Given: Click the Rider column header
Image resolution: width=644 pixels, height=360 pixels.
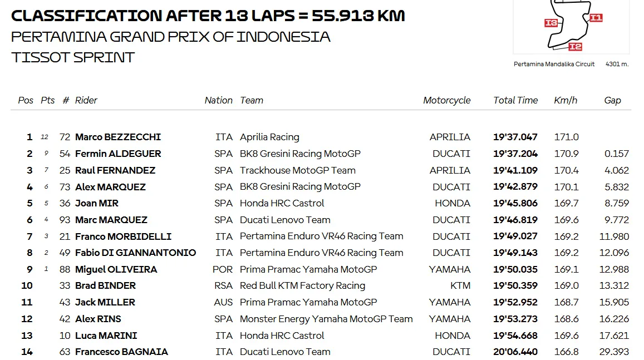Looking at the screenshot, I should pos(86,100).
